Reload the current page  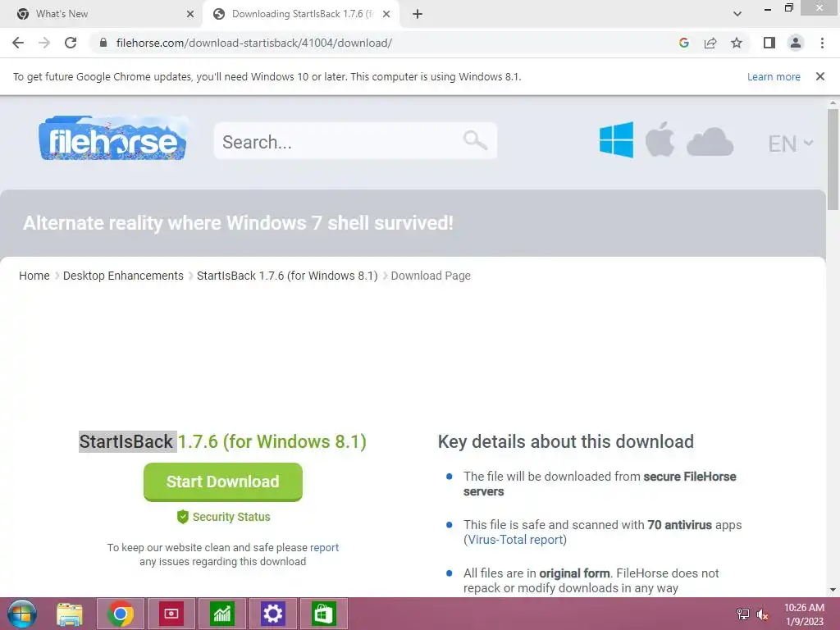point(71,43)
